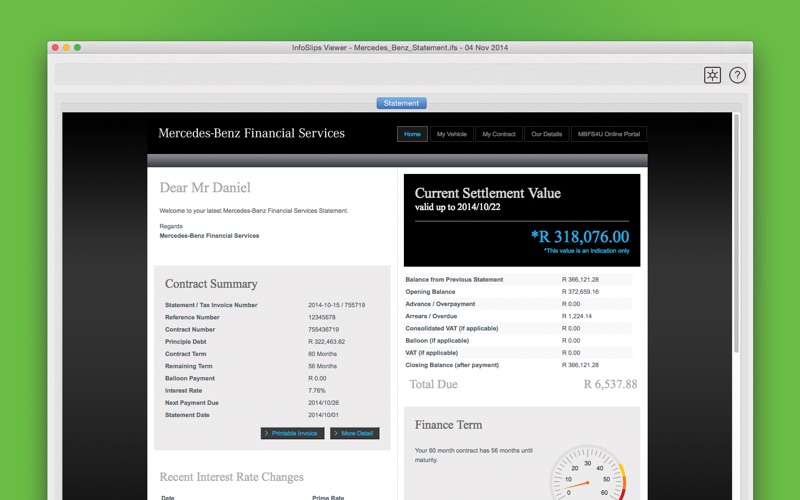The height and width of the screenshot is (500, 800).
Task: Click the Statement Date value 2014/10/01
Action: click(x=323, y=415)
